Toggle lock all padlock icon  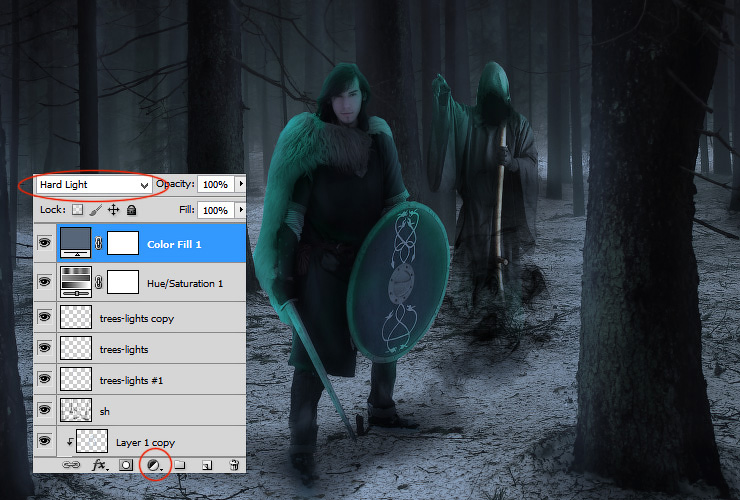click(x=132, y=210)
